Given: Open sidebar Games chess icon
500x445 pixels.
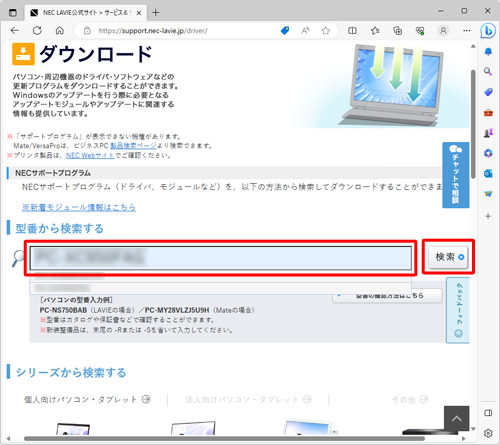Looking at the screenshot, I should pyautogui.click(x=488, y=133).
